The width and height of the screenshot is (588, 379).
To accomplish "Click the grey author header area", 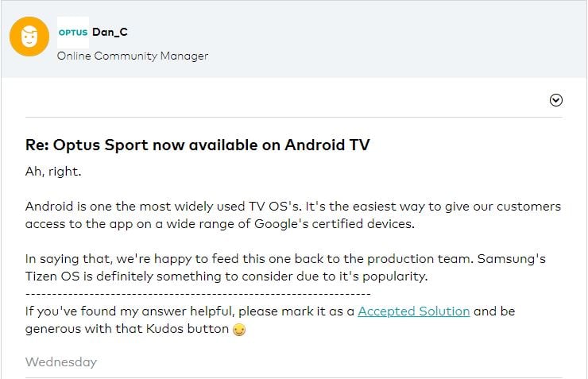I will [x=294, y=39].
